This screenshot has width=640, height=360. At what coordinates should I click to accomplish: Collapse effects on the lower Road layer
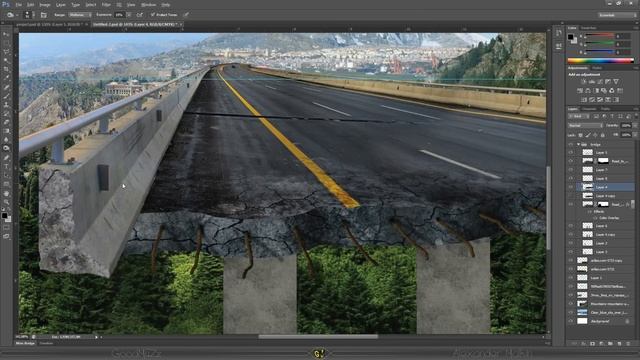coord(633,204)
